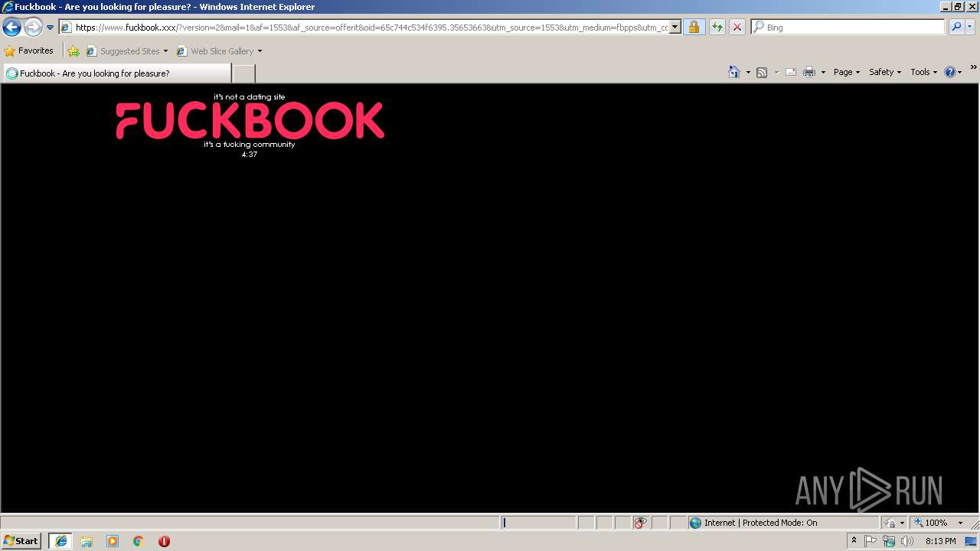Click the Internet Protected Mode zone text
The image size is (980, 551).
click(761, 523)
